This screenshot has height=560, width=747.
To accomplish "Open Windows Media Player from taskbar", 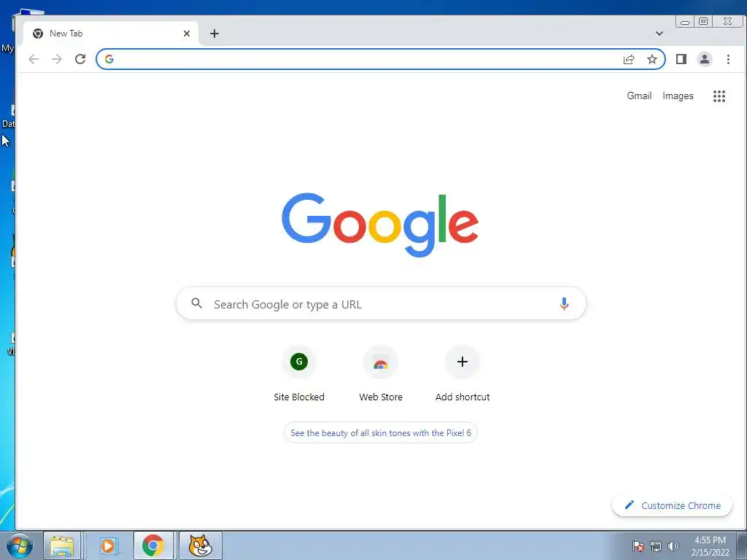I will coord(108,545).
